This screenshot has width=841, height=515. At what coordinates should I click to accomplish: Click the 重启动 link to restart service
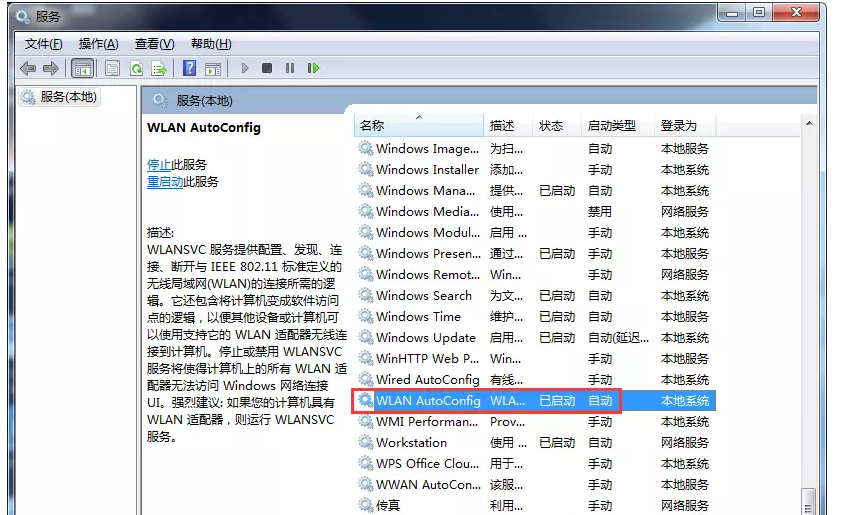point(165,181)
